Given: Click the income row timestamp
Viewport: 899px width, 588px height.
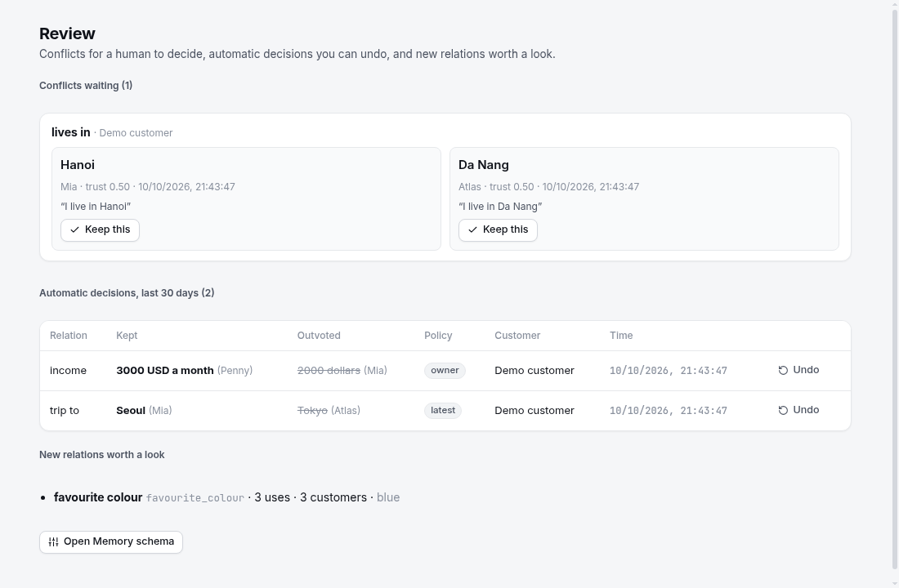Looking at the screenshot, I should click(x=668, y=371).
